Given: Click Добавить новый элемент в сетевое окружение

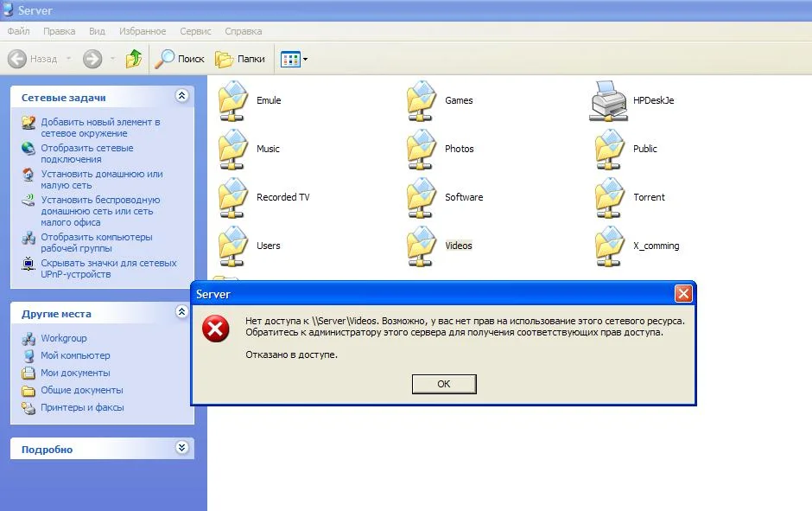Looking at the screenshot, I should point(100,127).
